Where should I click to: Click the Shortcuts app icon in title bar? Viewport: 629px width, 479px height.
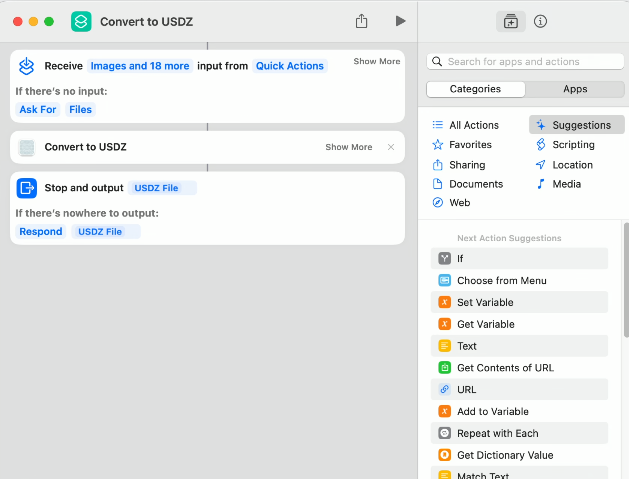point(81,22)
